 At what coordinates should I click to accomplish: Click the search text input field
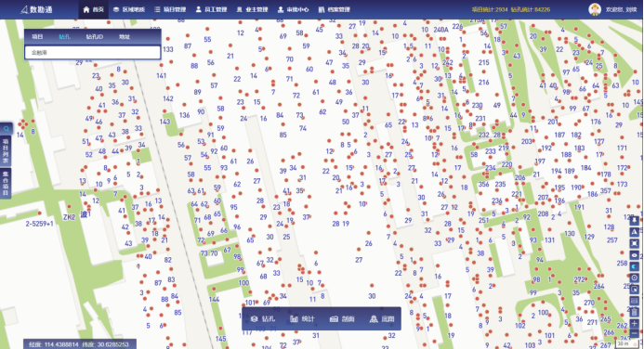point(92,53)
